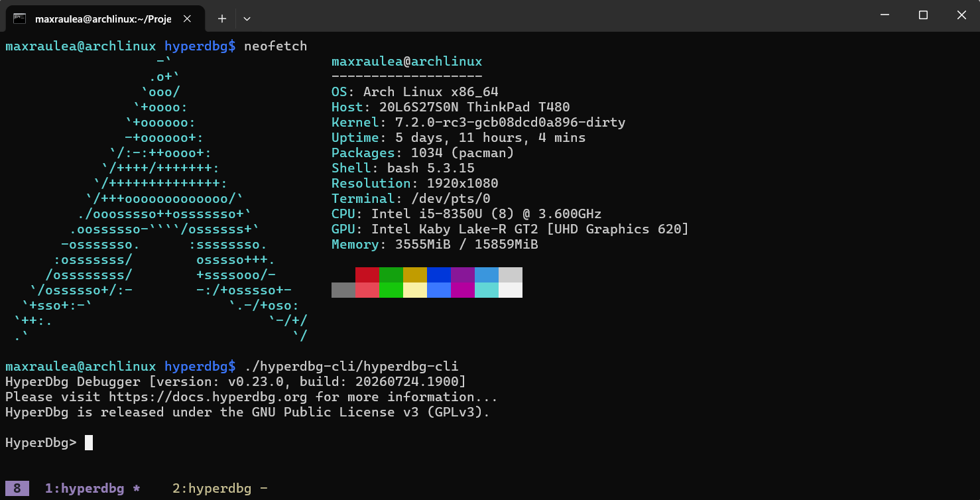
Task: Click the tmux session indicator 8
Action: (17, 489)
